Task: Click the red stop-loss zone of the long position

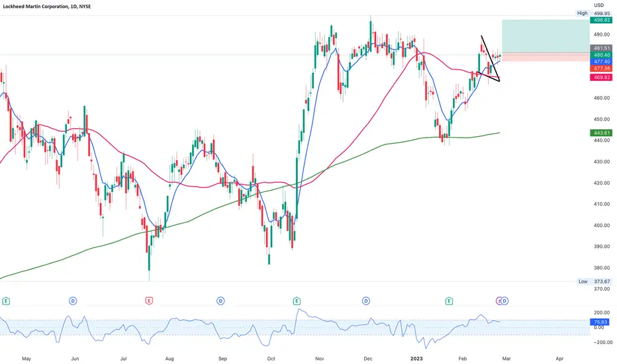Action: click(x=546, y=57)
